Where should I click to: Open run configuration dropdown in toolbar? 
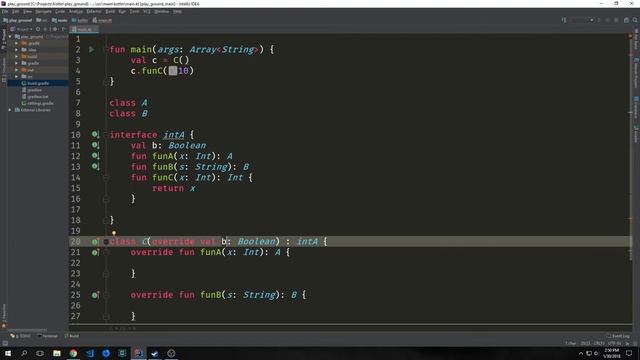point(582,20)
